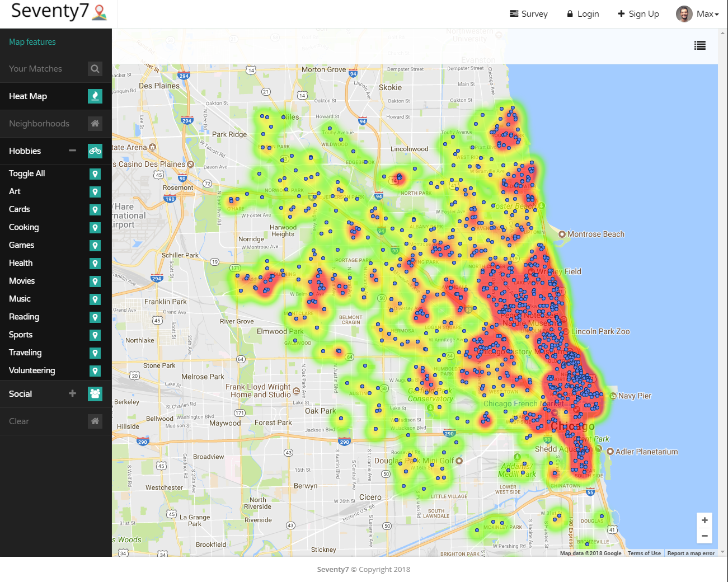Toggle all hobby markers

(x=95, y=174)
